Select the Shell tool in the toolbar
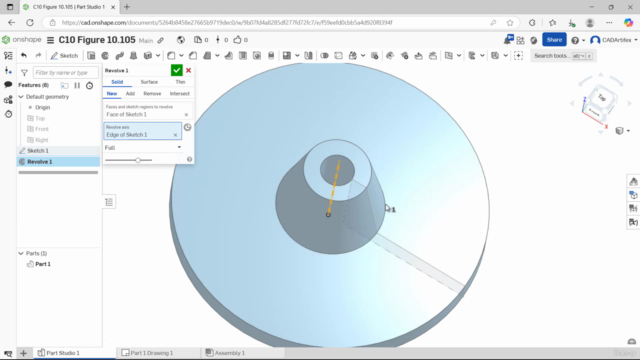The height and width of the screenshot is (360, 640). (x=243, y=56)
